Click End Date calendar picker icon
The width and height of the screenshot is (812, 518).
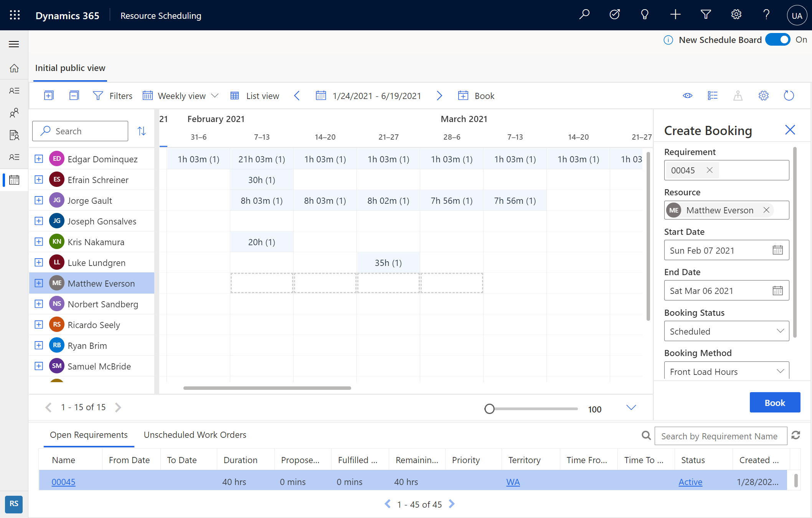[777, 290]
